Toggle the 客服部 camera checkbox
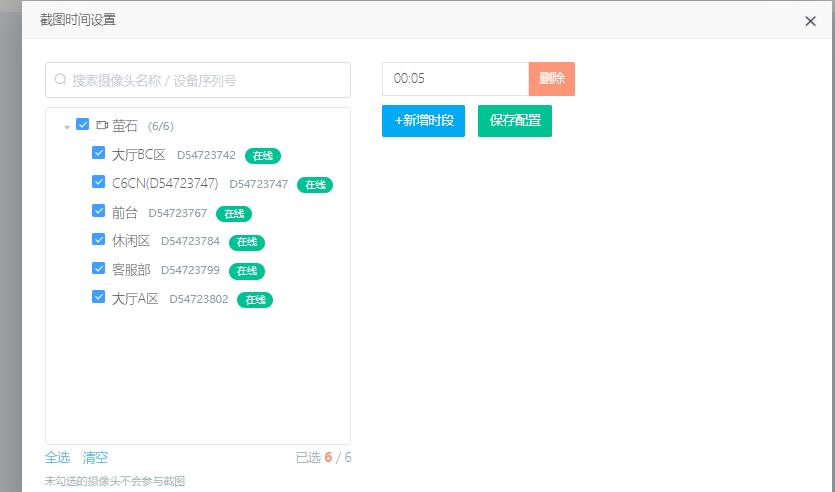Image resolution: width=835 pixels, height=492 pixels. click(99, 268)
